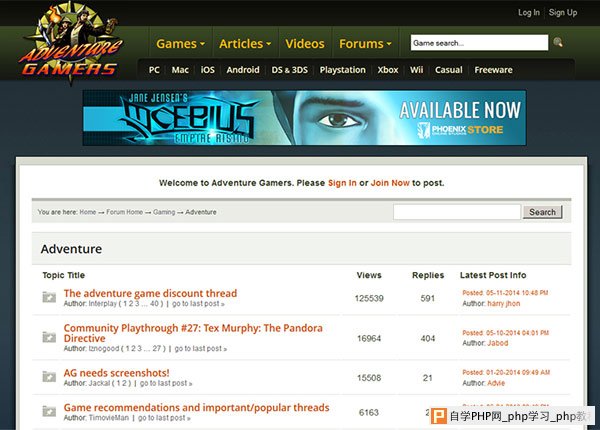Screen dimensions: 600x430
Task: Open page 27 of Community Playthrough thread
Action: pos(157,349)
